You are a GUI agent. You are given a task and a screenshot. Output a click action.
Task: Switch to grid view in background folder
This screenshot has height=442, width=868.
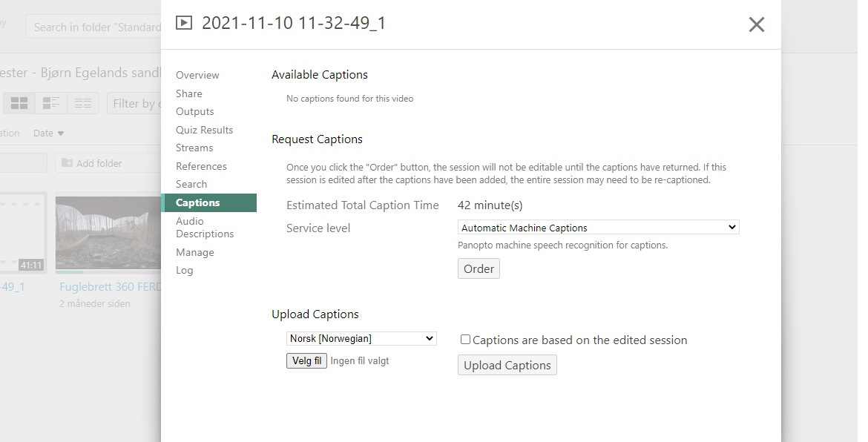19,103
